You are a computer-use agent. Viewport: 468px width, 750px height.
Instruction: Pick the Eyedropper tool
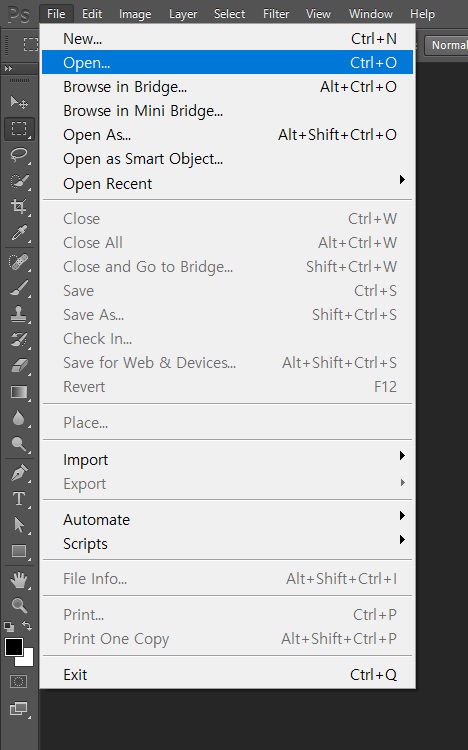pyautogui.click(x=19, y=233)
